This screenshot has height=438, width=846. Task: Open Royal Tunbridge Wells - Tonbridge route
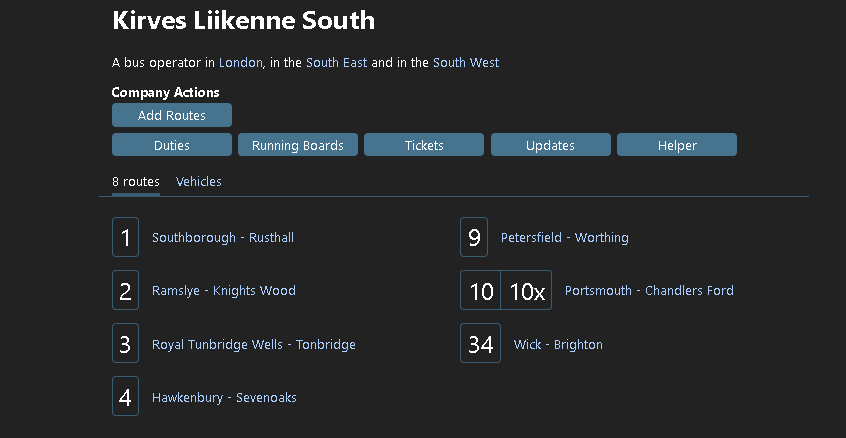click(x=254, y=344)
